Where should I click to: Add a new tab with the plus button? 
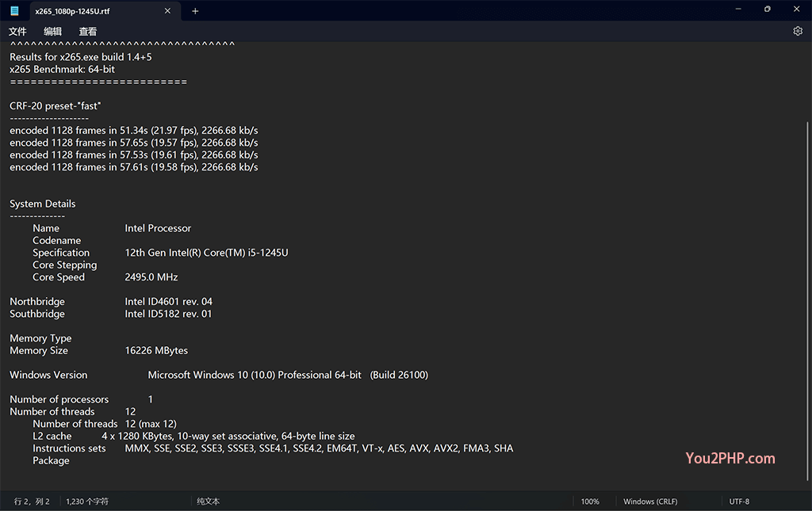pos(195,11)
